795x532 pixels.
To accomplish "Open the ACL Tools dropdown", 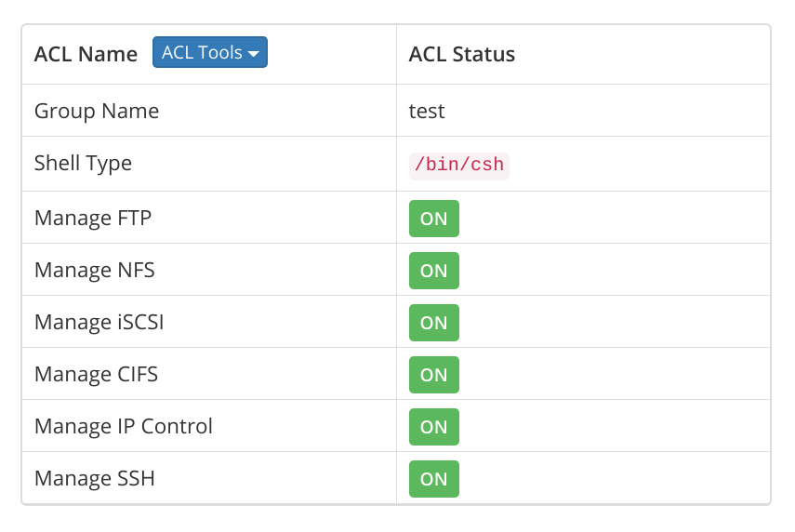I will click(210, 52).
